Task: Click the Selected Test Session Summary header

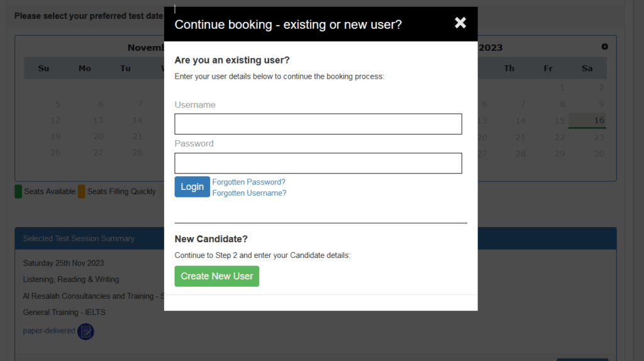Action: (x=79, y=238)
